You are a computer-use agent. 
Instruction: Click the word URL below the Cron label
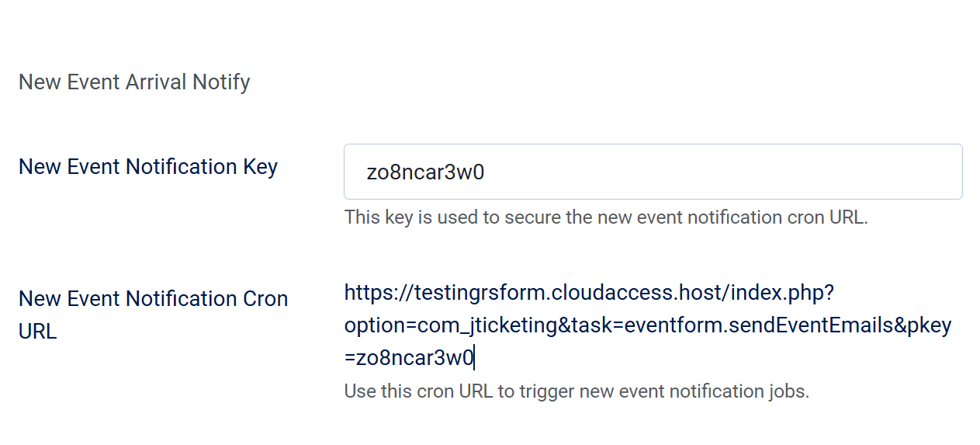[37, 332]
